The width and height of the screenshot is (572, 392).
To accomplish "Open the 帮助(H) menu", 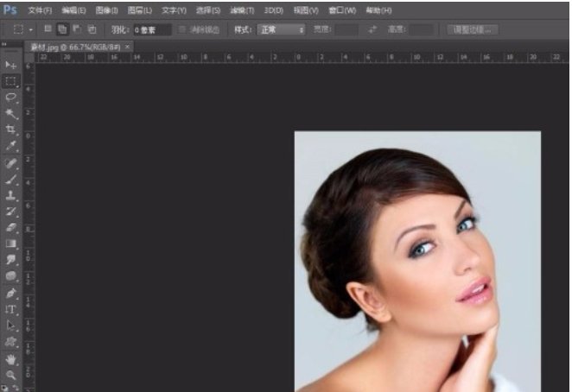I will click(378, 10).
